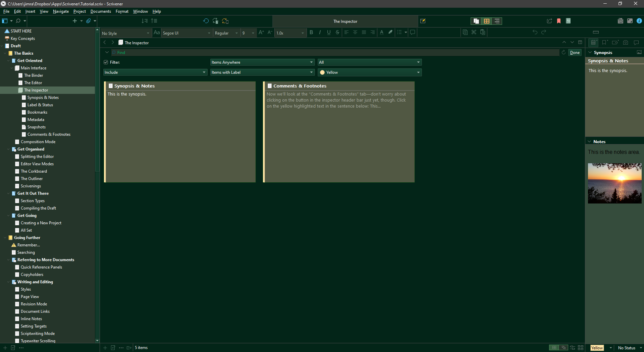Collapse the Notes section chevron
Screen dimensions: 644x352
(590, 141)
